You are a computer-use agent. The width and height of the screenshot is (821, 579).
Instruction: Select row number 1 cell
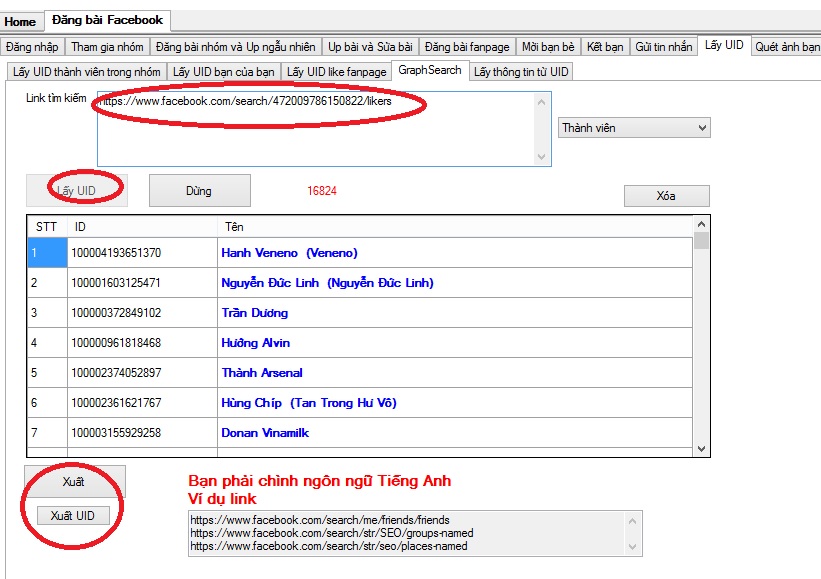pyautogui.click(x=47, y=253)
